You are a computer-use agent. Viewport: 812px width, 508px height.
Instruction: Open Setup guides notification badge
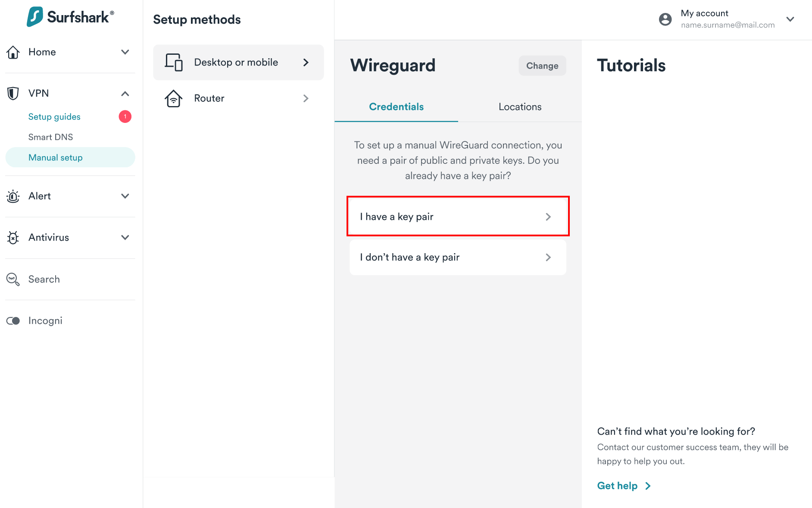coord(125,116)
